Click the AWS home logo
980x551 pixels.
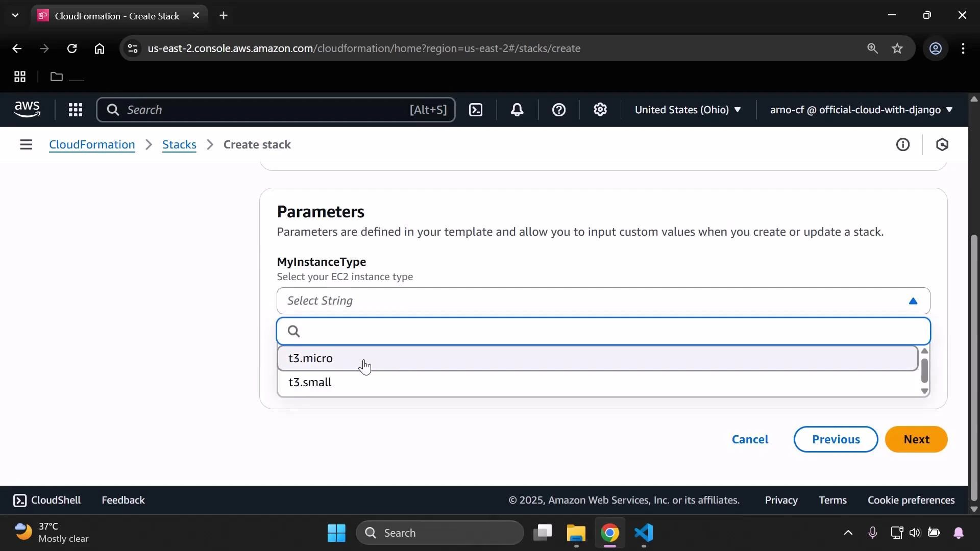click(x=27, y=109)
